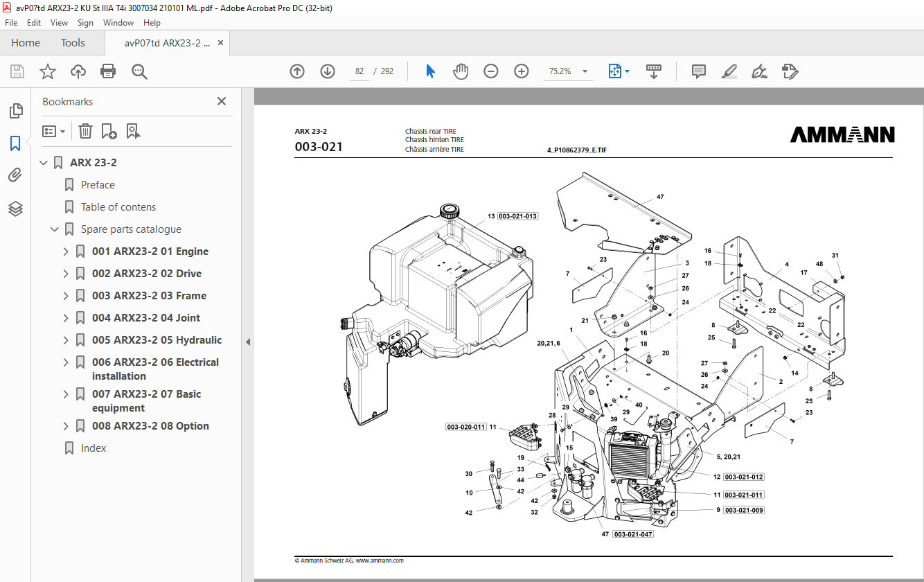Jump to 003-020-011 part link
The height and width of the screenshot is (582, 924).
tap(465, 427)
